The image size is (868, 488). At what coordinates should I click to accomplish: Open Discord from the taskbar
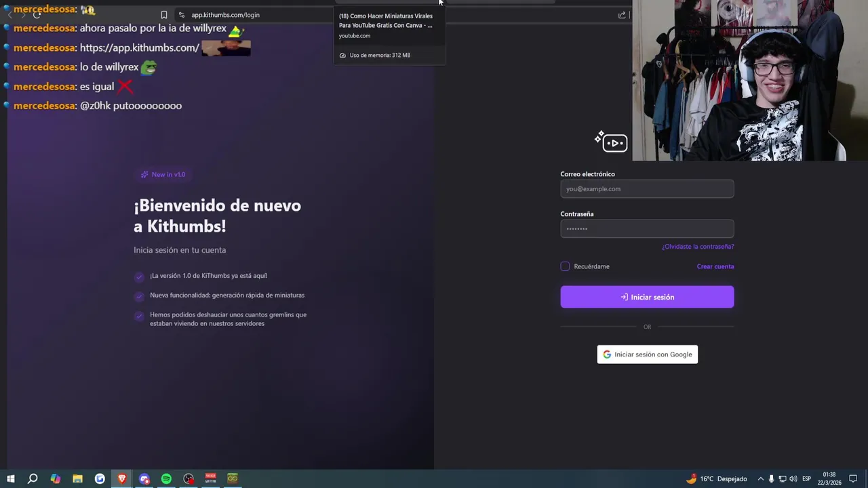(x=144, y=479)
